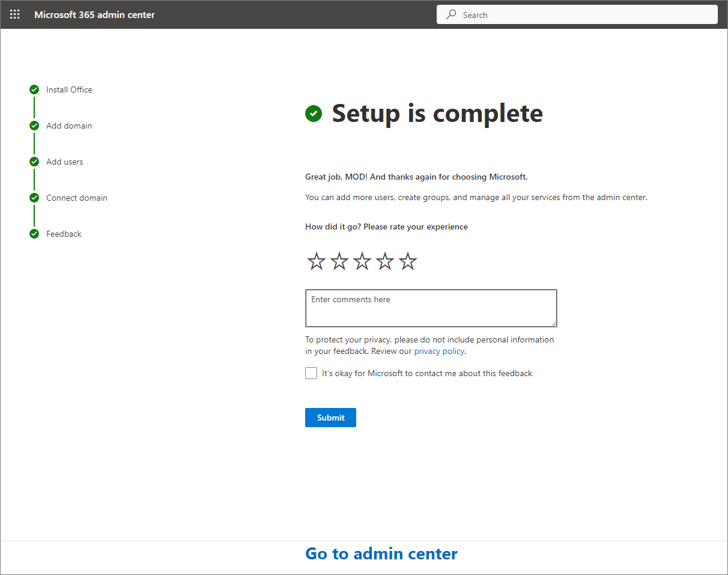
Task: Rate the experience two stars
Action: (339, 261)
